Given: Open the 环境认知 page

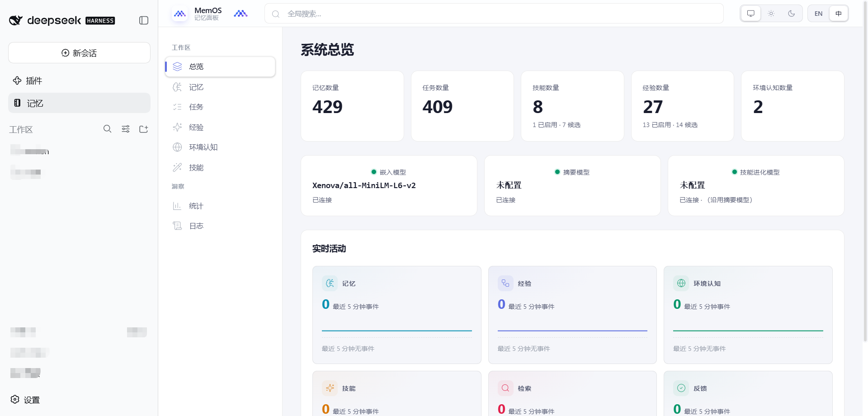Looking at the screenshot, I should pos(220,147).
